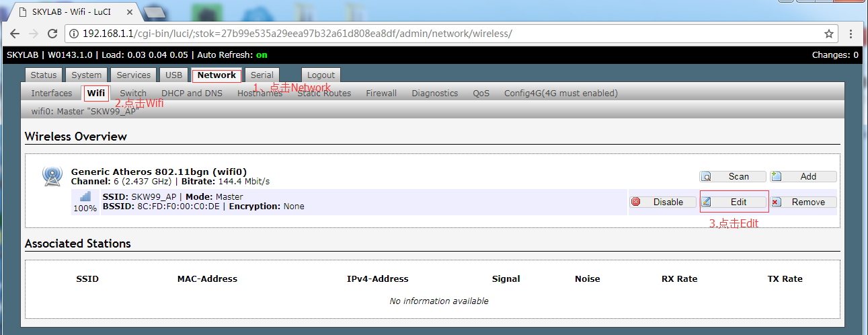
Task: Disable the SKW99_AP wireless network
Action: pyautogui.click(x=662, y=202)
